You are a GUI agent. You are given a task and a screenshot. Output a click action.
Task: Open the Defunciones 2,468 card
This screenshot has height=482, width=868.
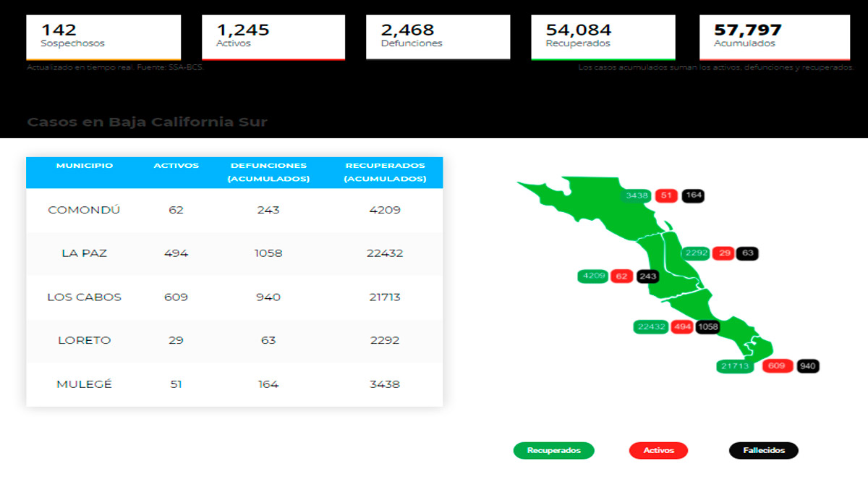pos(438,36)
